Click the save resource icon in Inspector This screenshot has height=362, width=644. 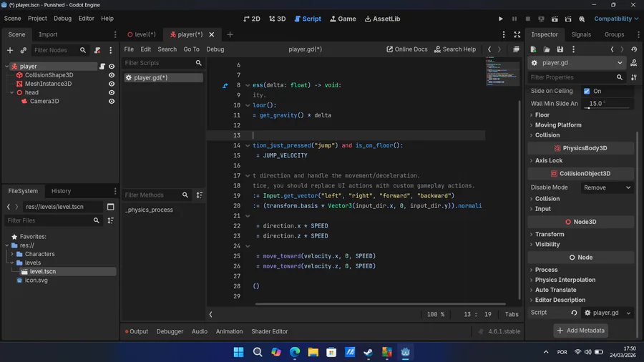pos(560,49)
